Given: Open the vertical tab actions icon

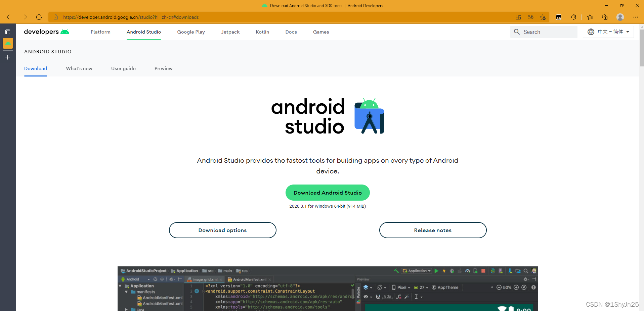Looking at the screenshot, I should coord(8,32).
